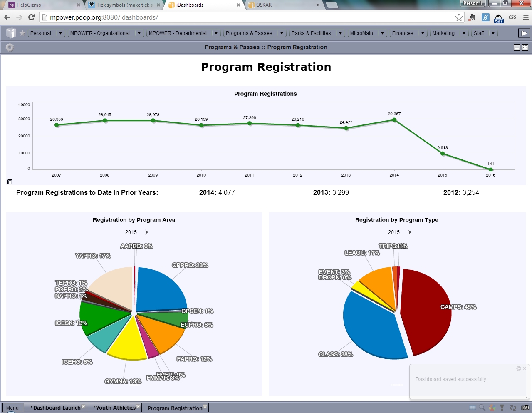The image size is (532, 413).
Task: Click the blue cursive B extension icon
Action: (x=485, y=17)
